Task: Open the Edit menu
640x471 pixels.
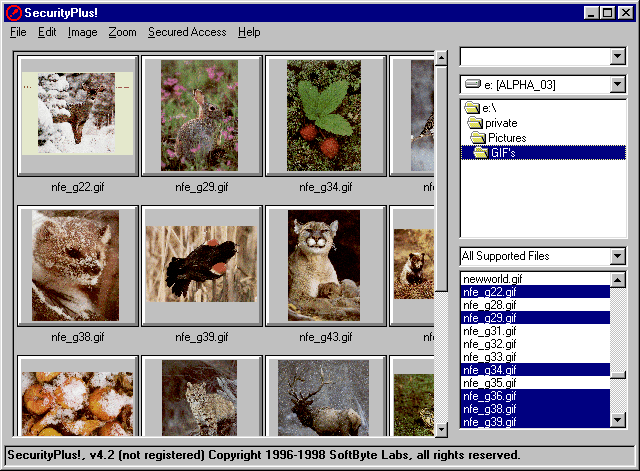Action: point(47,32)
